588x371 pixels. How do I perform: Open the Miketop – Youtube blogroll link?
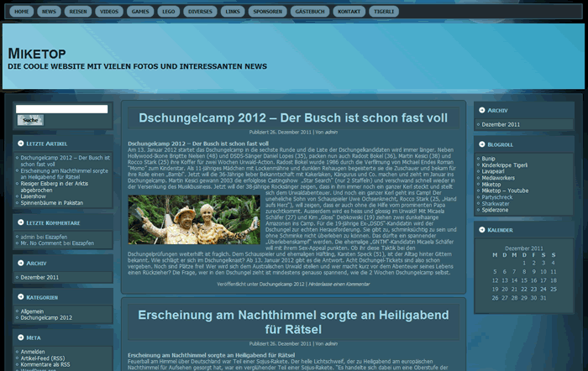(505, 191)
